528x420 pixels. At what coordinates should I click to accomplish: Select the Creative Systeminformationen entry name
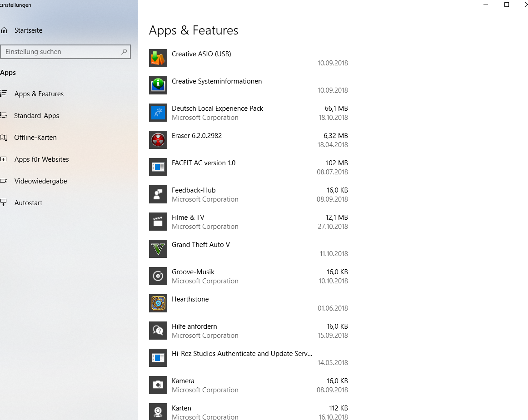[217, 81]
